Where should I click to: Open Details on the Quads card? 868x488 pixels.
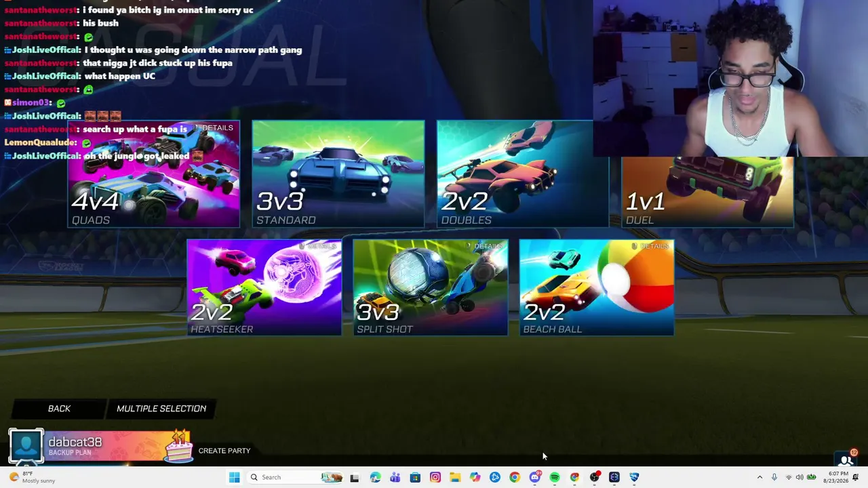pyautogui.click(x=214, y=128)
